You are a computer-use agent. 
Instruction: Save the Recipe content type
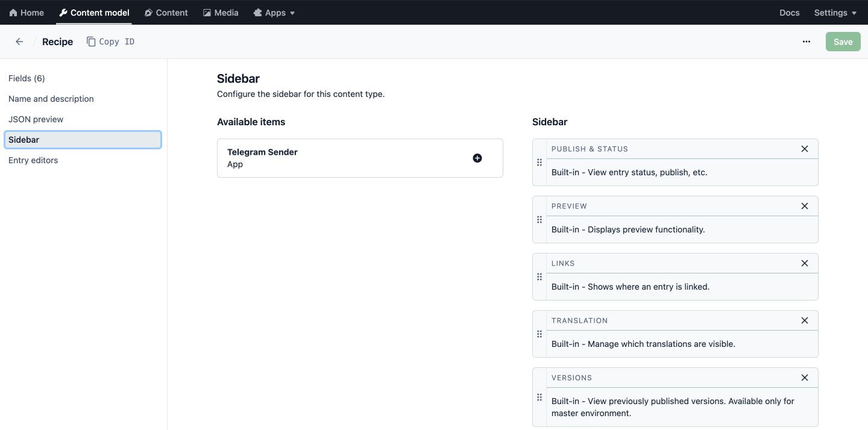[843, 42]
